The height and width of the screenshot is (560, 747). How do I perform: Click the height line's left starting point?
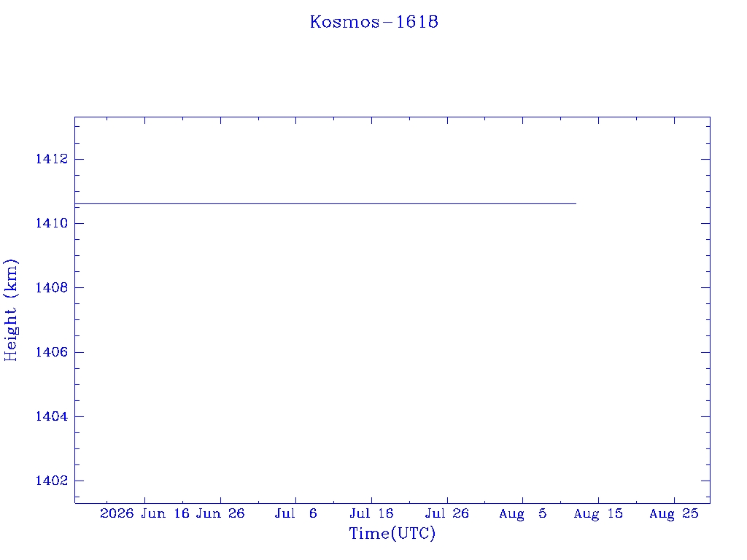pos(76,204)
